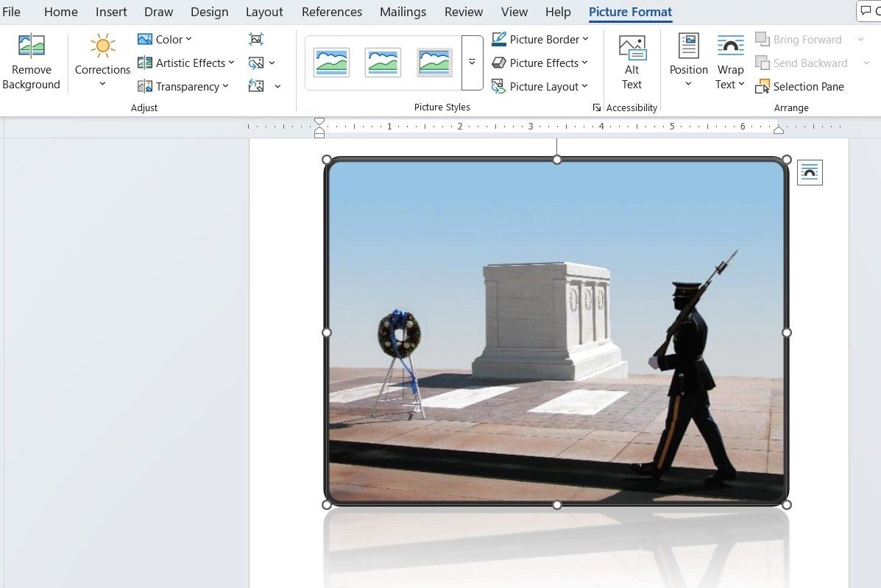Switch to the Design ribbon tab
Viewport: 881px width, 588px height.
(x=209, y=12)
